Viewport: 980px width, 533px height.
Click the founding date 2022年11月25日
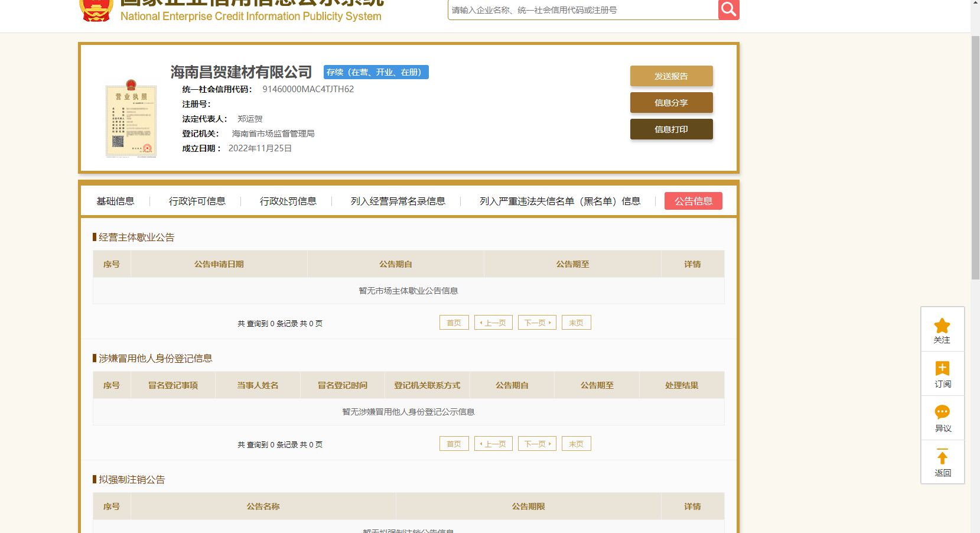pyautogui.click(x=261, y=148)
